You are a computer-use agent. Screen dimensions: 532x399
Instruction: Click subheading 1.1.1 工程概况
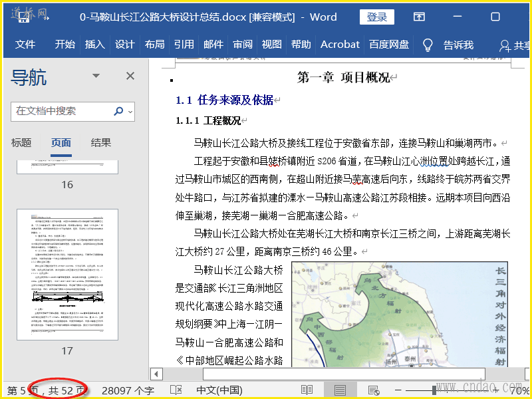(x=208, y=120)
